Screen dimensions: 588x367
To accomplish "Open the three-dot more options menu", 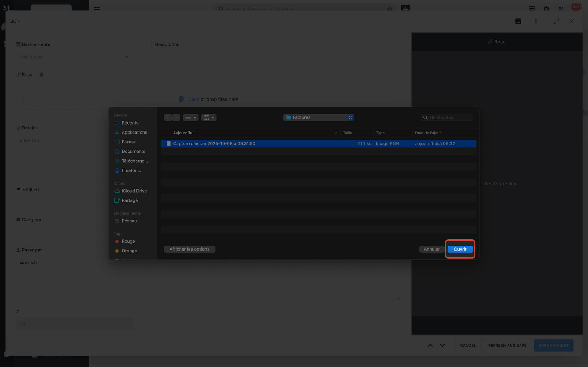I will (536, 21).
